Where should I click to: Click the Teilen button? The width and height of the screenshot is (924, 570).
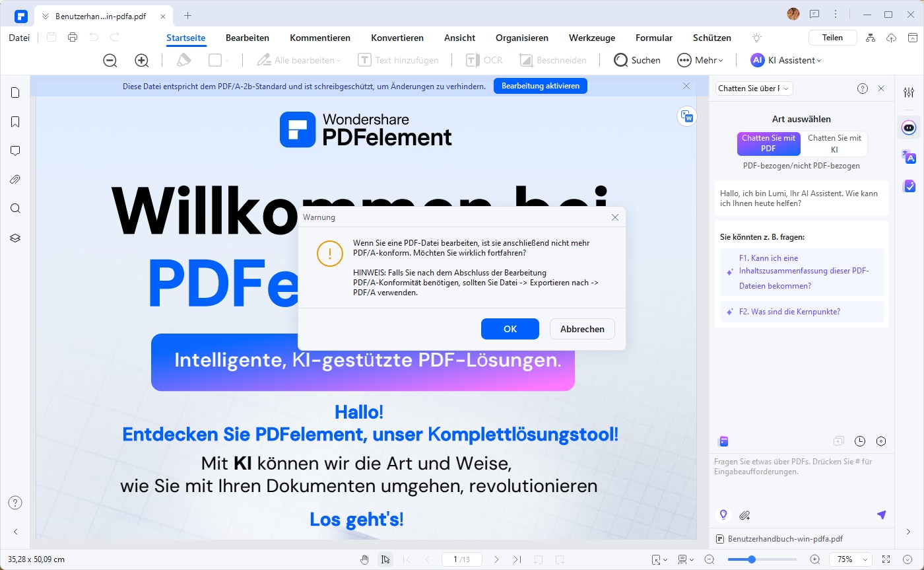coord(833,38)
